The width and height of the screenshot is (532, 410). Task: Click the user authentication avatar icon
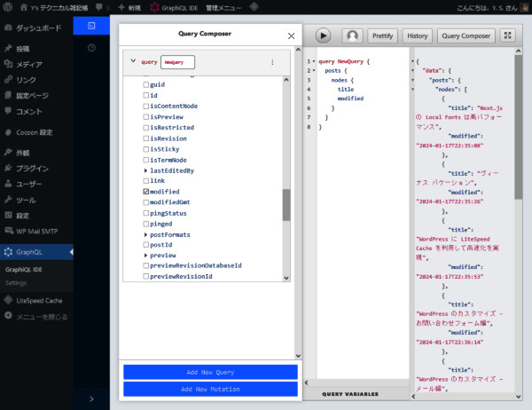click(352, 35)
